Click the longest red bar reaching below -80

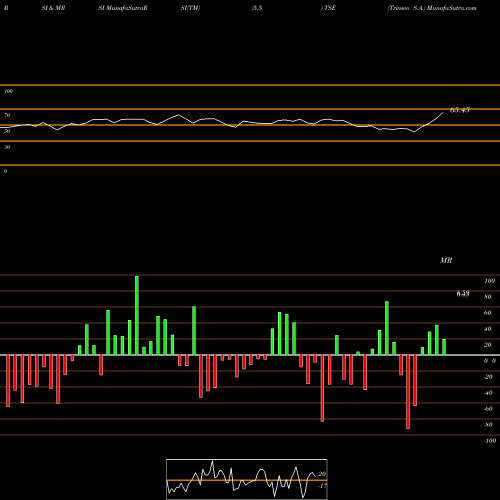[408, 392]
